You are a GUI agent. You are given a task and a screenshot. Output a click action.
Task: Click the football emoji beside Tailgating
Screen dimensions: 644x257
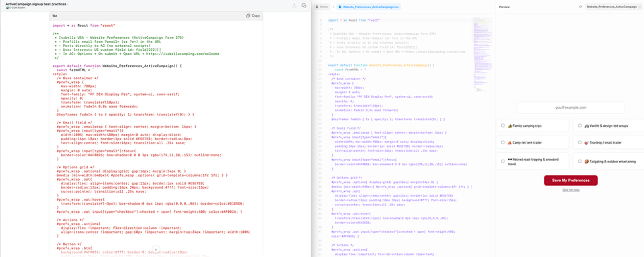coord(586,161)
